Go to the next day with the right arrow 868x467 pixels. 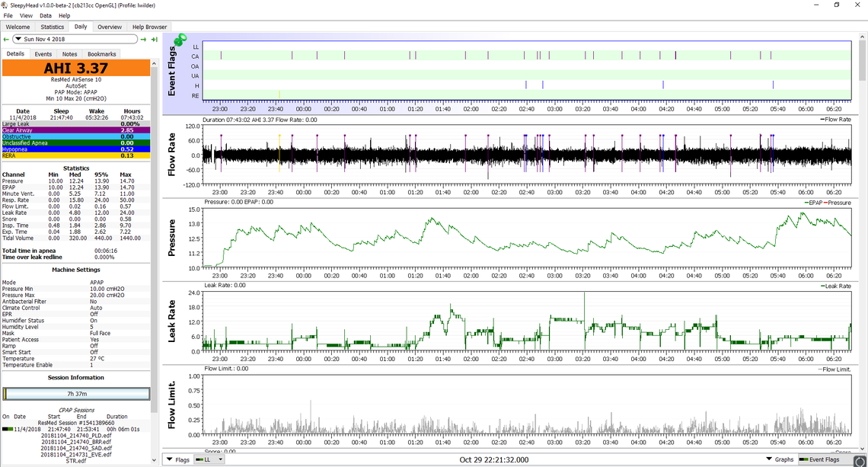[144, 39]
